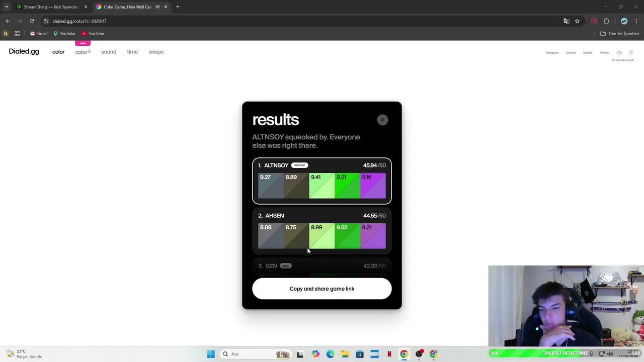
Task: Open File Explorer from the taskbar
Action: click(x=345, y=354)
